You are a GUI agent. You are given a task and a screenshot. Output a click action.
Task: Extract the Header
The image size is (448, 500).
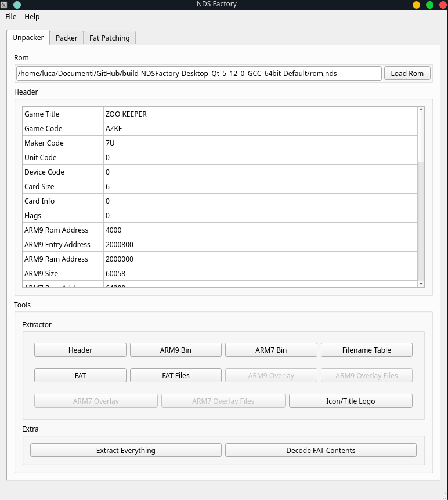[80, 350]
